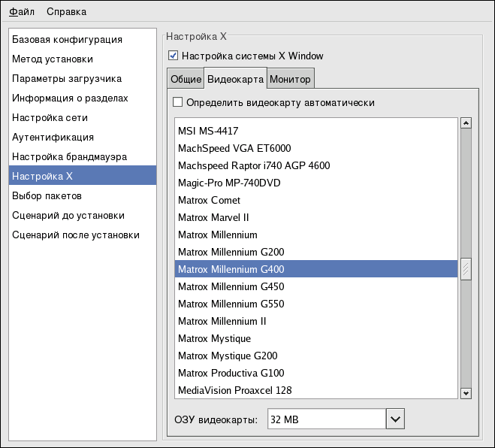This screenshot has width=495, height=448.
Task: Choose Matrox Millennium G450 video card
Action: (231, 286)
